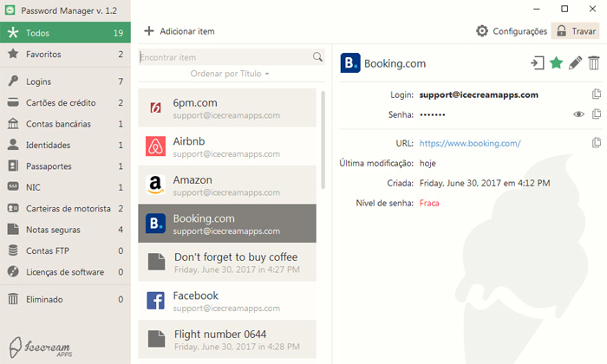607x364 pixels.
Task: Reveal password with the eye icon
Action: click(578, 114)
